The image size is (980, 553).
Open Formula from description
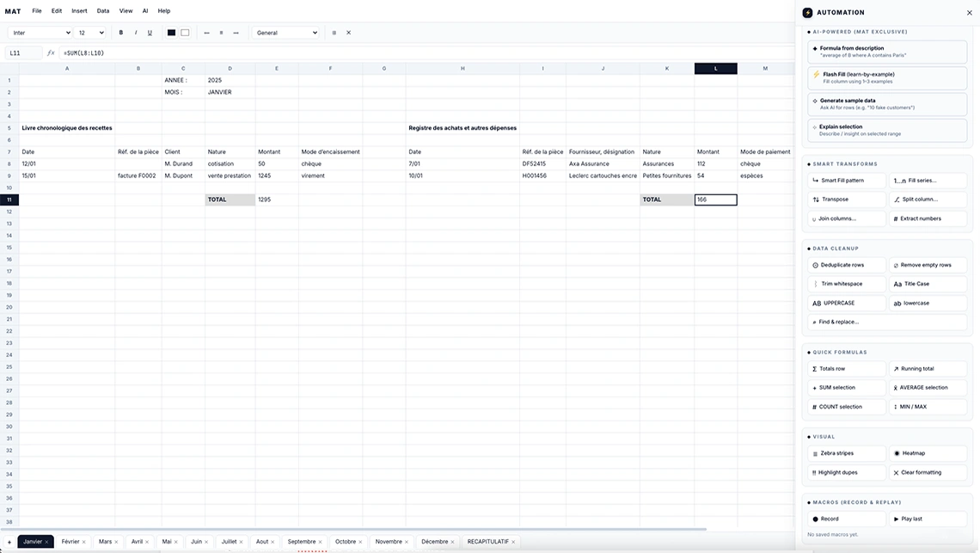[887, 52]
